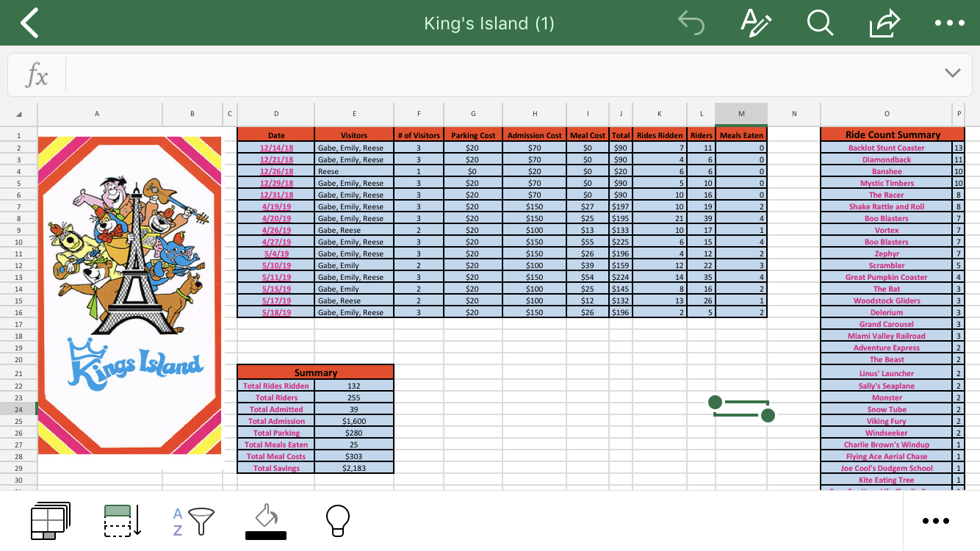Open the 4/27/19 date link
The image size is (980, 551).
click(x=276, y=242)
